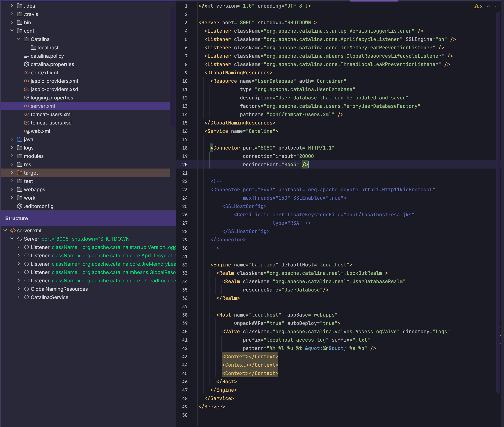Screen dimensions: 504x427
Task: Click the catalina.policy text file icon
Action: pyautogui.click(x=26, y=56)
